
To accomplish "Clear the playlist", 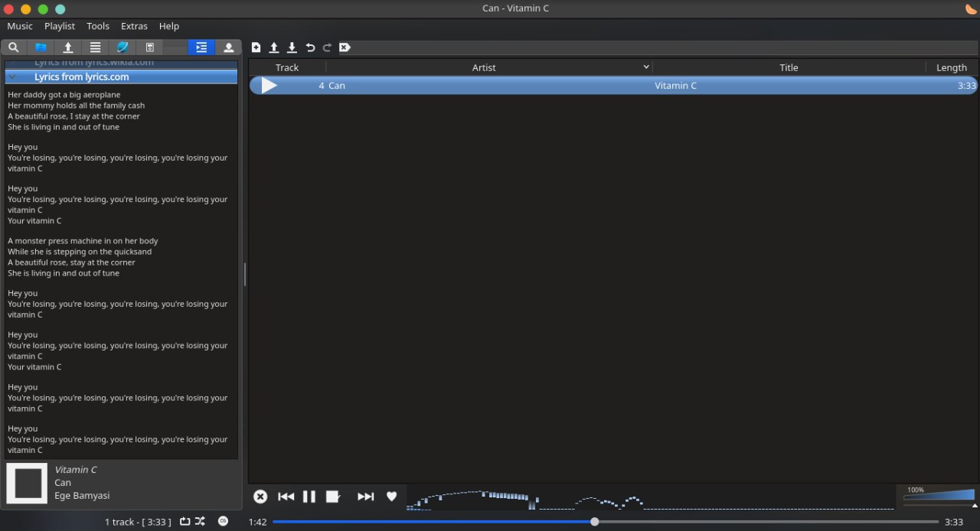I will coord(345,47).
